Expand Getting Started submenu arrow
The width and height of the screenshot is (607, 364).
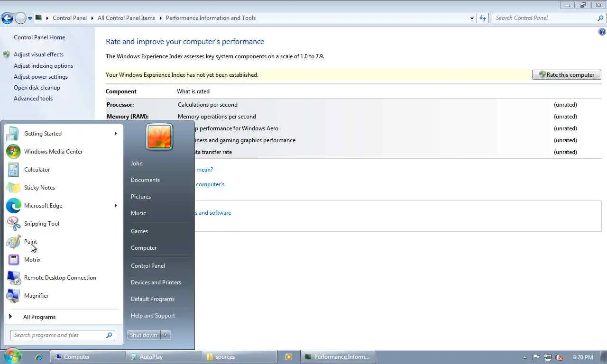[115, 134]
